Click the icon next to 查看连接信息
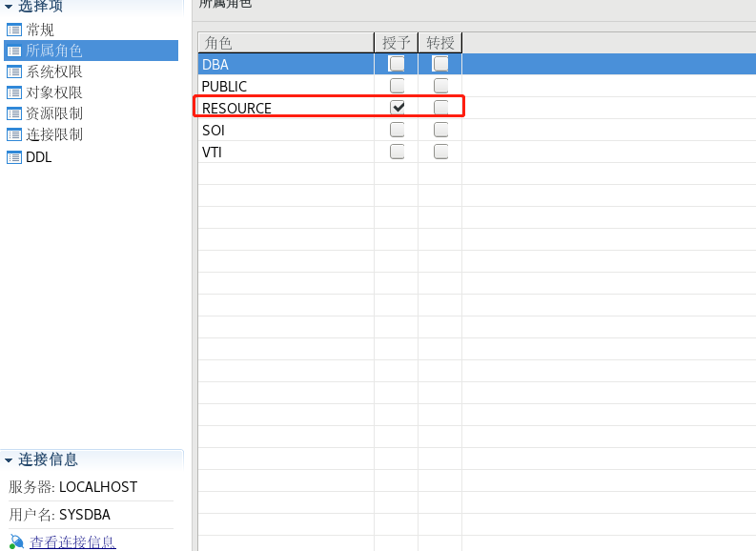The height and width of the screenshot is (551, 756). (16, 541)
